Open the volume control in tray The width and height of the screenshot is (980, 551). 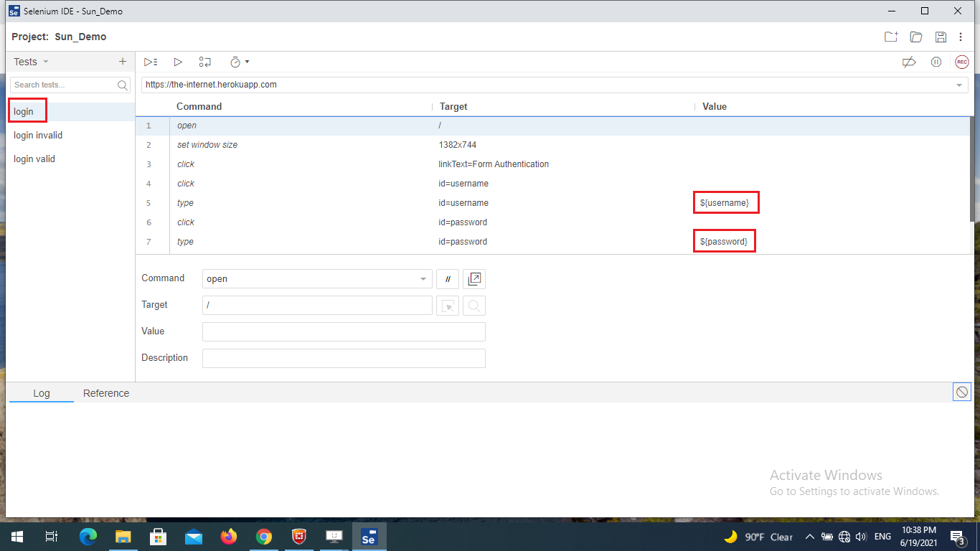861,537
